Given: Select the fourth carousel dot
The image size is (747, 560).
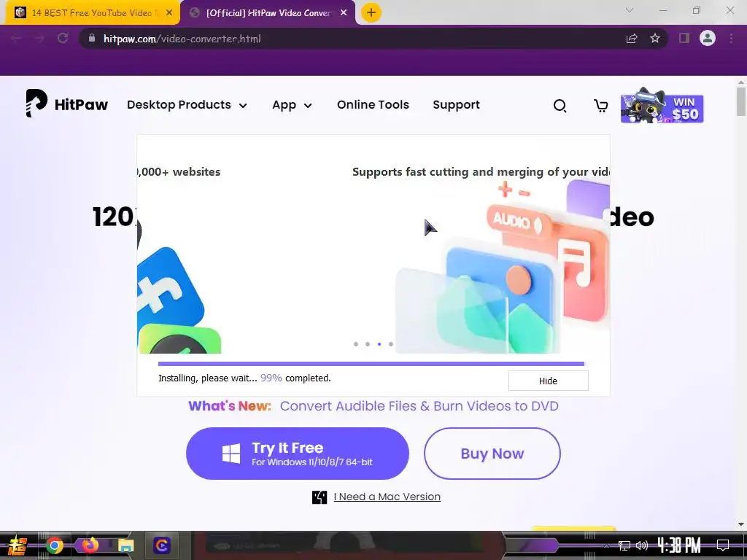Looking at the screenshot, I should (x=391, y=344).
